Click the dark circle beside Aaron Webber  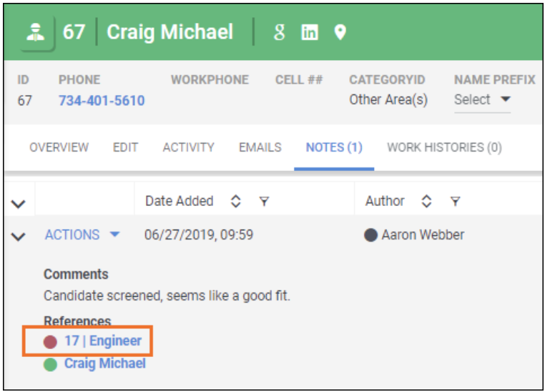coord(370,235)
